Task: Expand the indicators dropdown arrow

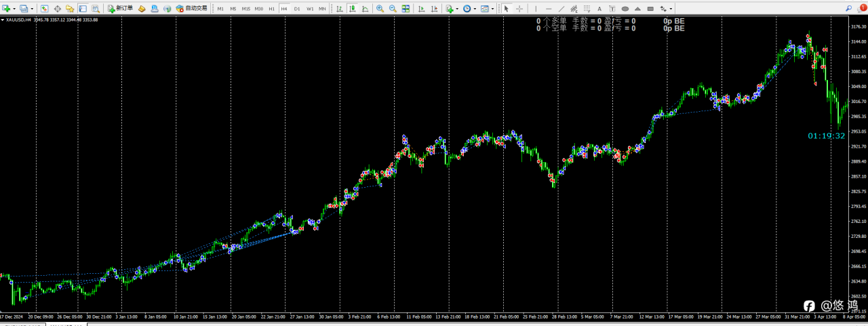Action: tap(457, 9)
